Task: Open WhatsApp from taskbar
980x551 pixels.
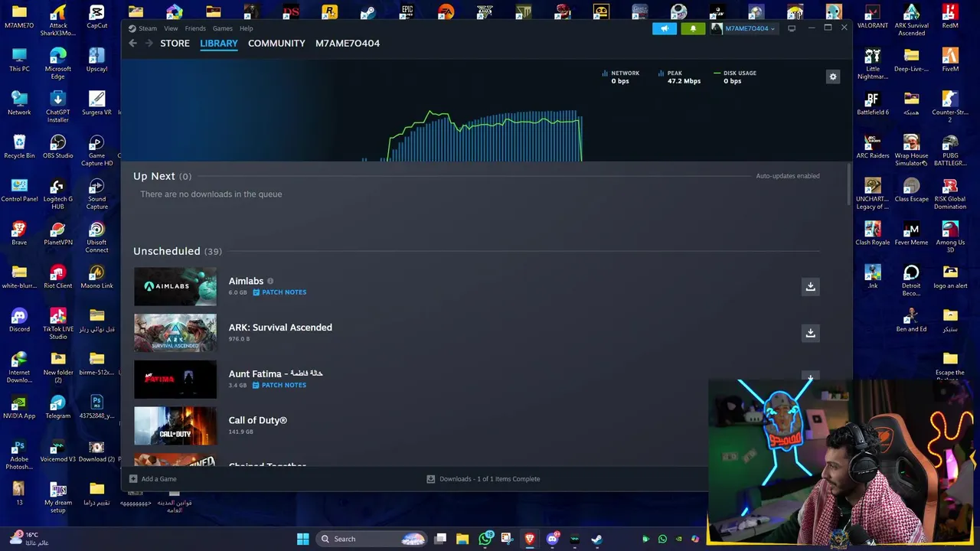Action: point(485,539)
